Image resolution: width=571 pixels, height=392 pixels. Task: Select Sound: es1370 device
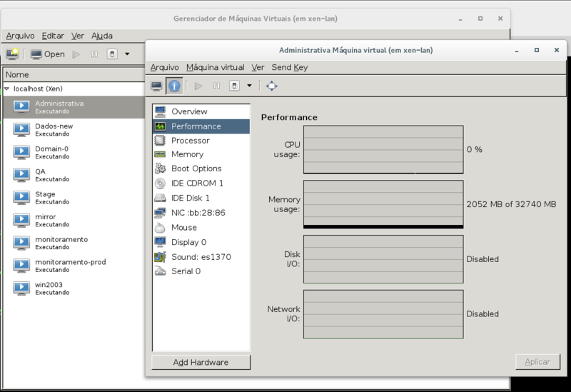pos(201,257)
